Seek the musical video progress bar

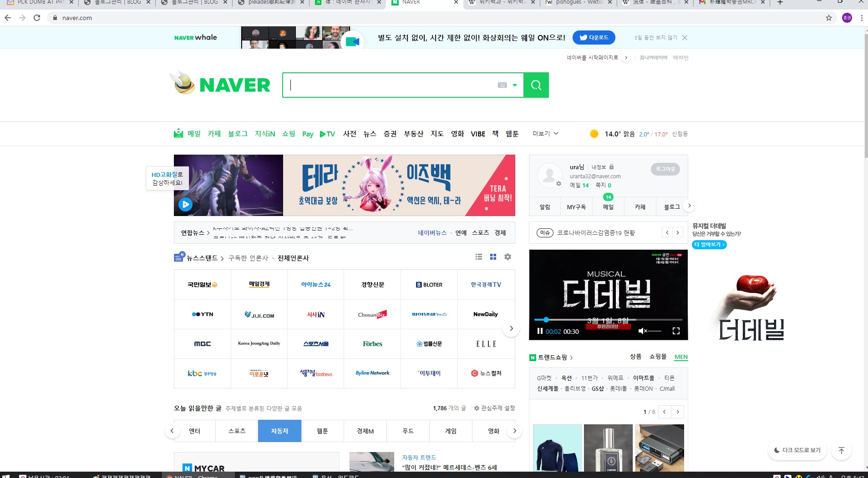(x=608, y=320)
